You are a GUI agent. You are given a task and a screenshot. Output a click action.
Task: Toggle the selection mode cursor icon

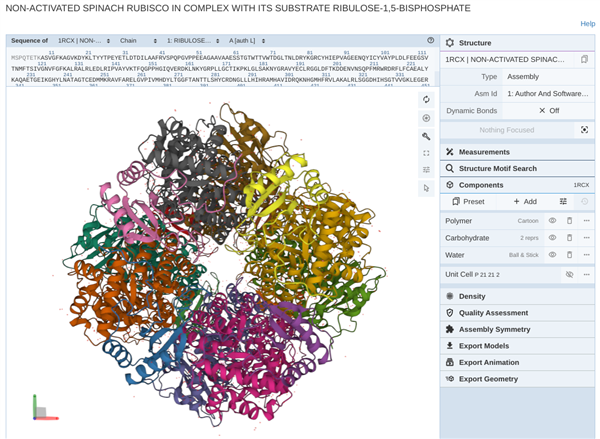coord(426,188)
